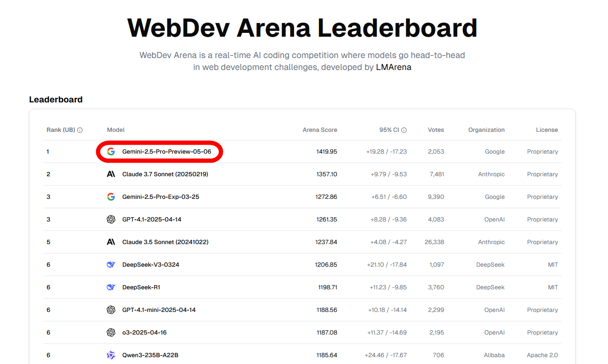608x364 pixels.
Task: Click the DeepSeek whale icon beside DeepSeek-V3-0324
Action: pyautogui.click(x=111, y=265)
